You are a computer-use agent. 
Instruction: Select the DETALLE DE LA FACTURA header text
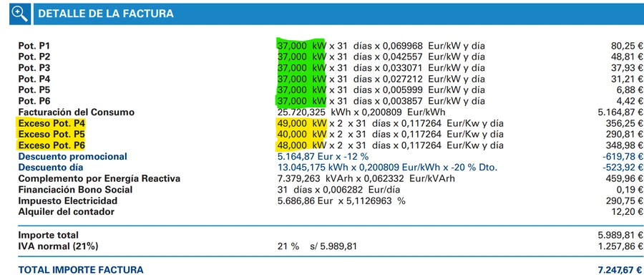[106, 14]
